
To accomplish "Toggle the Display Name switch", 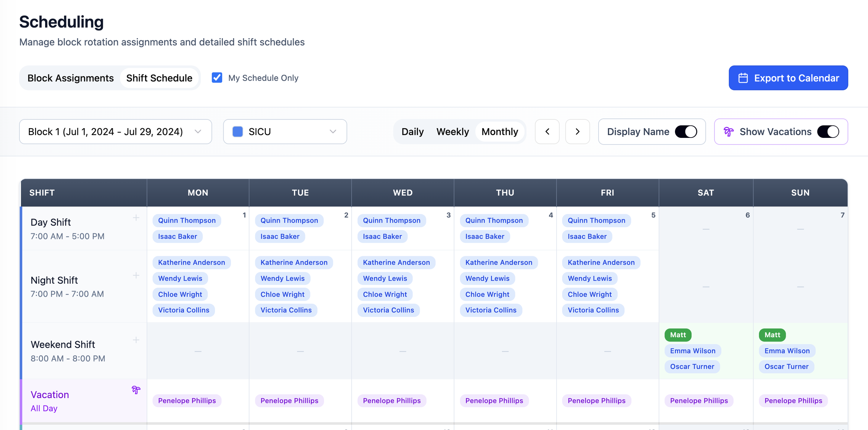I will (686, 132).
